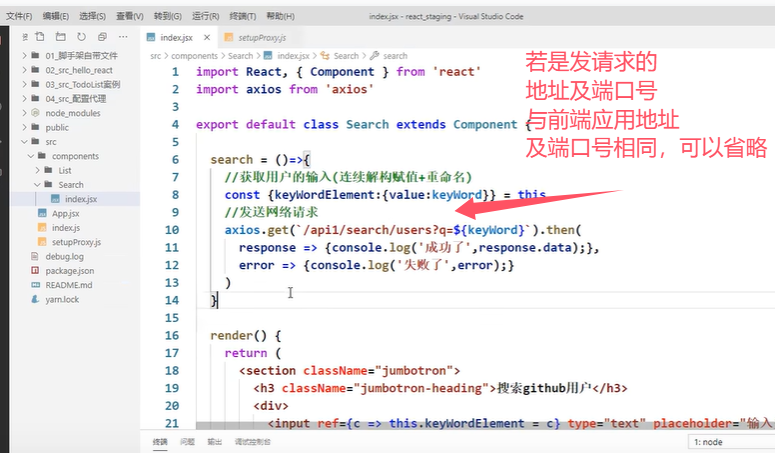
Task: Refresh the file explorer
Action: [x=82, y=37]
